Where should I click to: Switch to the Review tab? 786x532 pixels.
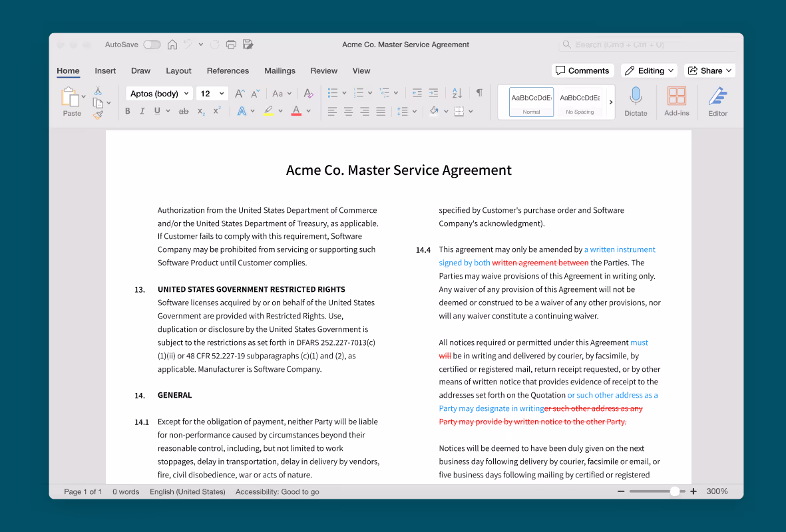(324, 71)
